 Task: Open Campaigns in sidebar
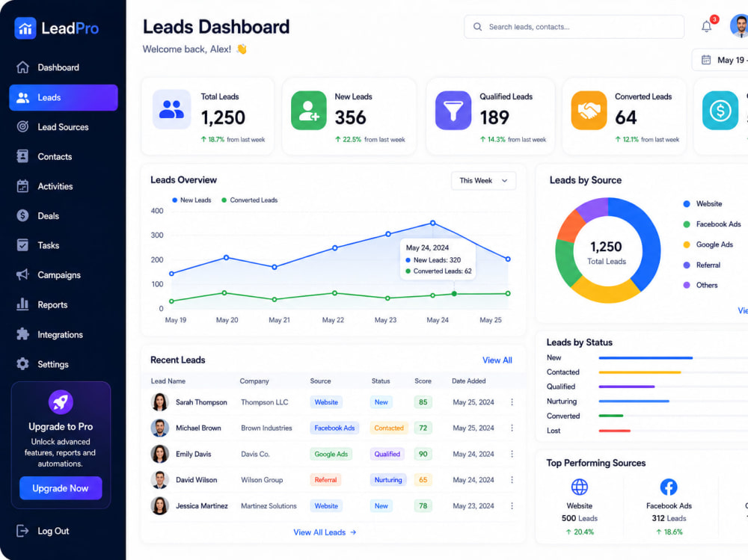click(x=64, y=274)
